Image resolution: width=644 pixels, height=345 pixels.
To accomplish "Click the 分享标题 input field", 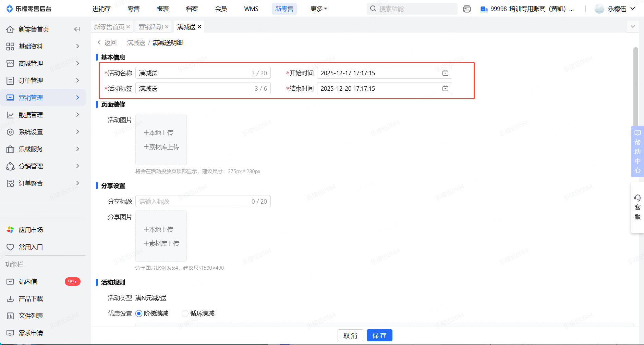I will point(203,201).
